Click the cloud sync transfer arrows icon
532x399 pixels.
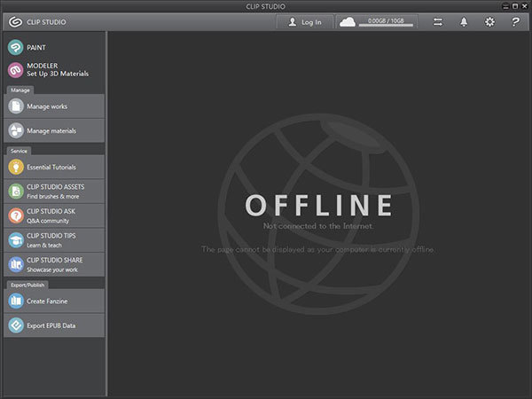pos(437,21)
